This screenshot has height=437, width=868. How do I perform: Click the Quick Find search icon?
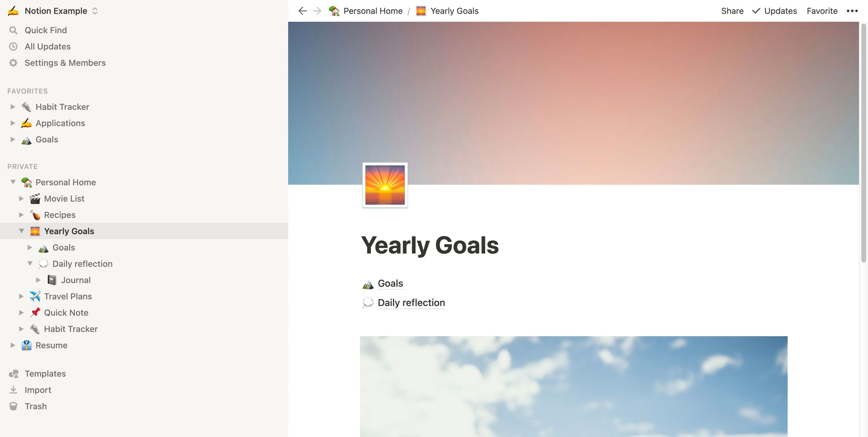click(14, 30)
